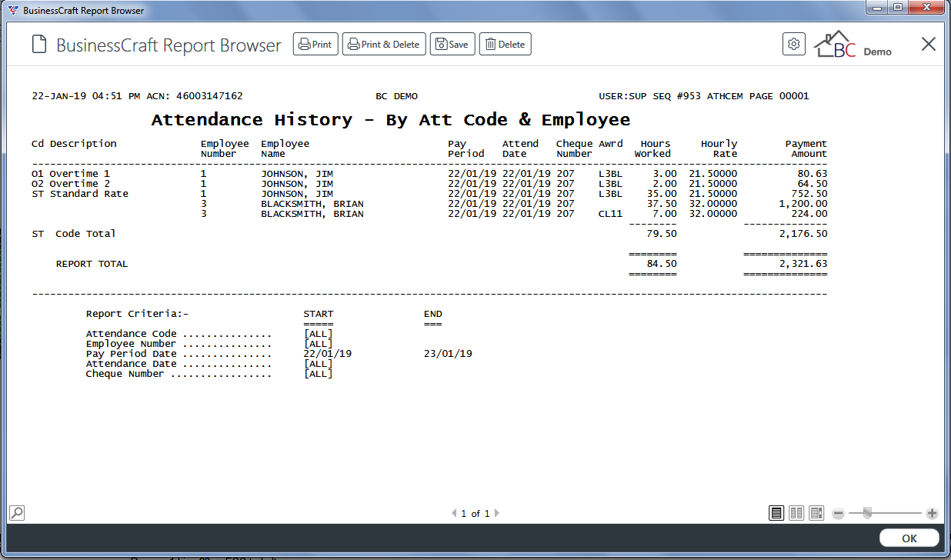Click the 'Report Criteria:-' label
951x560 pixels.
[x=137, y=314]
